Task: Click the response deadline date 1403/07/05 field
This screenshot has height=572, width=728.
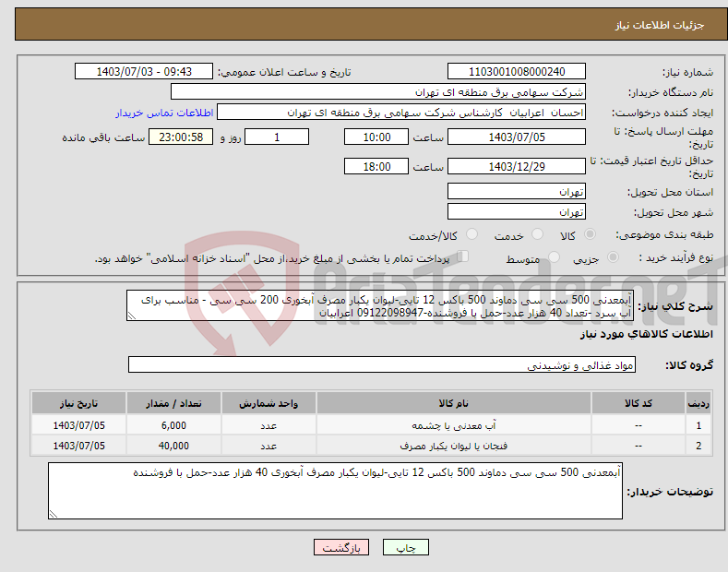Action: point(517,137)
